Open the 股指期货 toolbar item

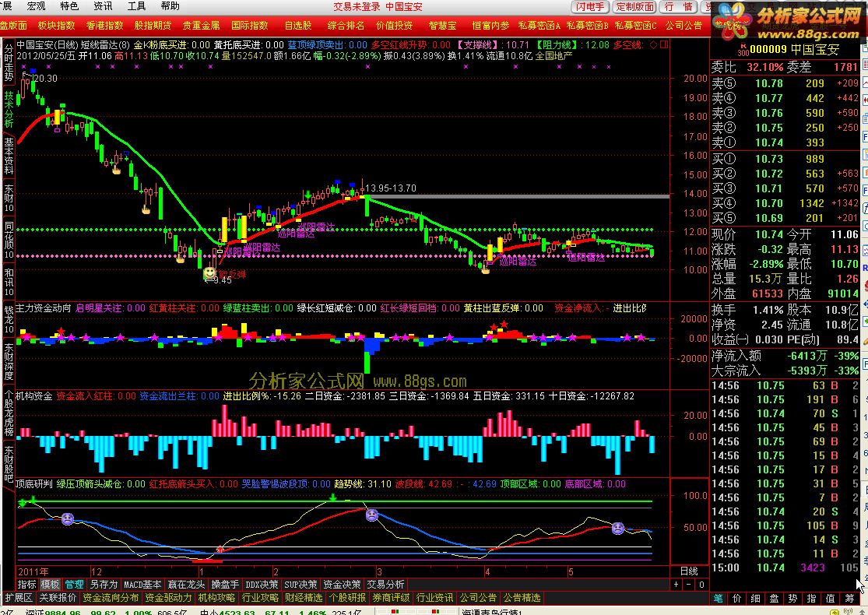point(153,26)
